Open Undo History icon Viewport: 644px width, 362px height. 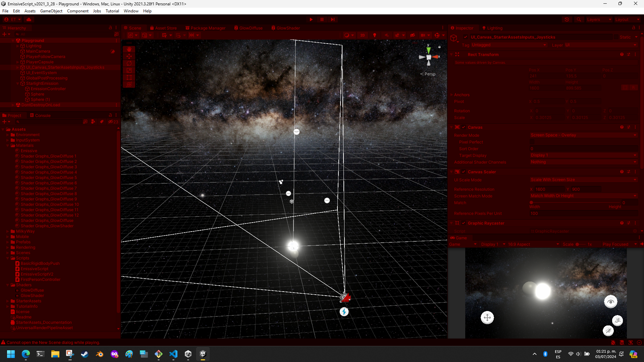567,19
